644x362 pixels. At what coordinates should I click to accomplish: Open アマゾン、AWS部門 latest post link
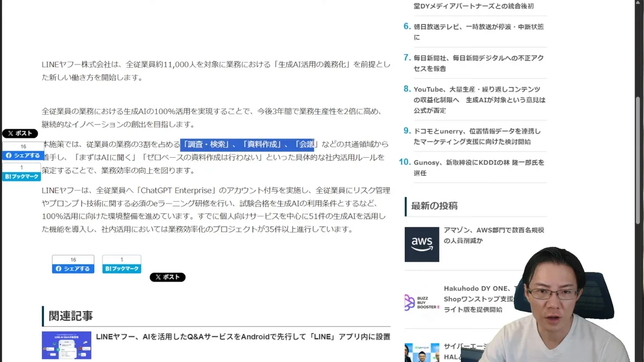[494, 235]
